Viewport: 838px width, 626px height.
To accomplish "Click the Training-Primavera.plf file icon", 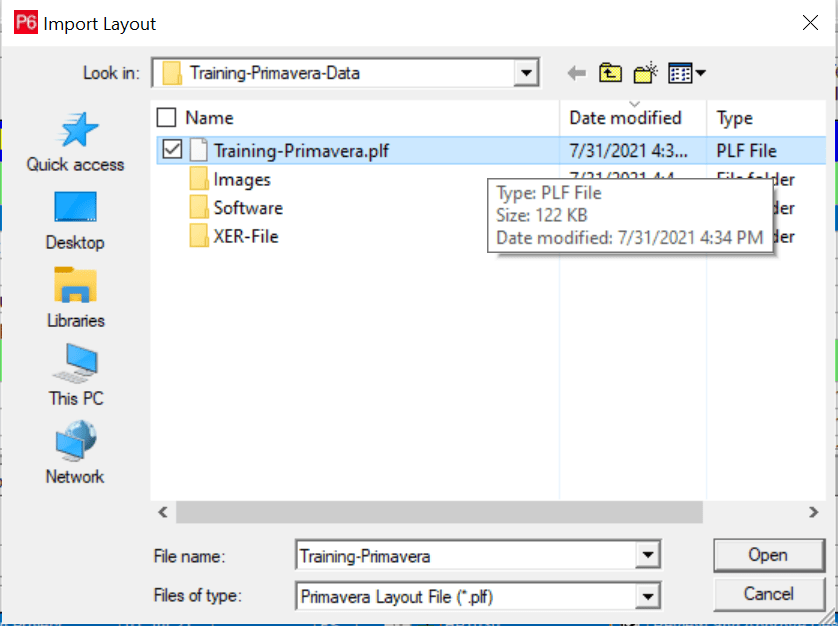I will [199, 150].
